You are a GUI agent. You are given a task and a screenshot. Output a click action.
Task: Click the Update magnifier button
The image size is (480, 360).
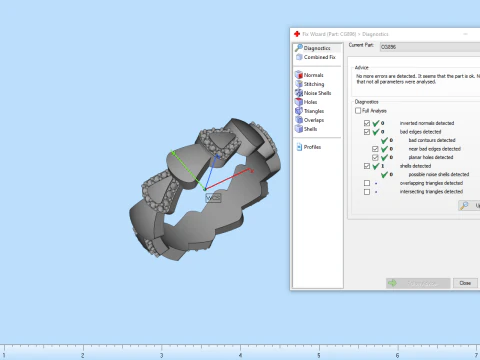pos(469,206)
